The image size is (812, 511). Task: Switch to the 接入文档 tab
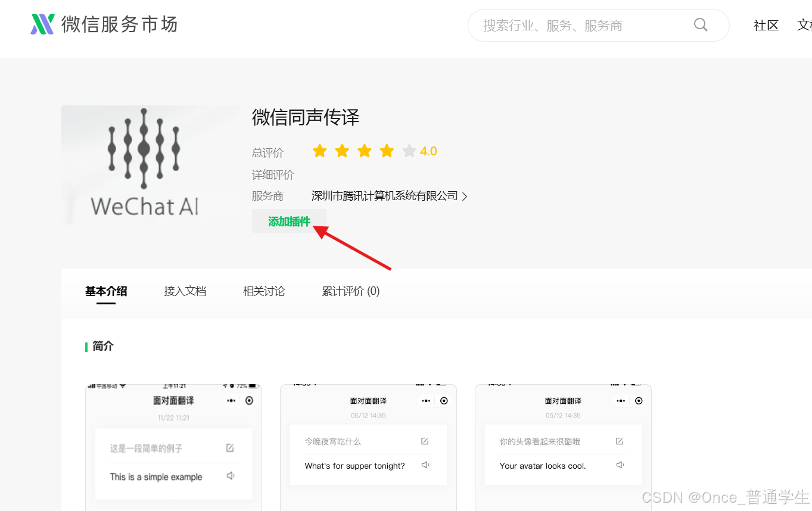click(185, 291)
